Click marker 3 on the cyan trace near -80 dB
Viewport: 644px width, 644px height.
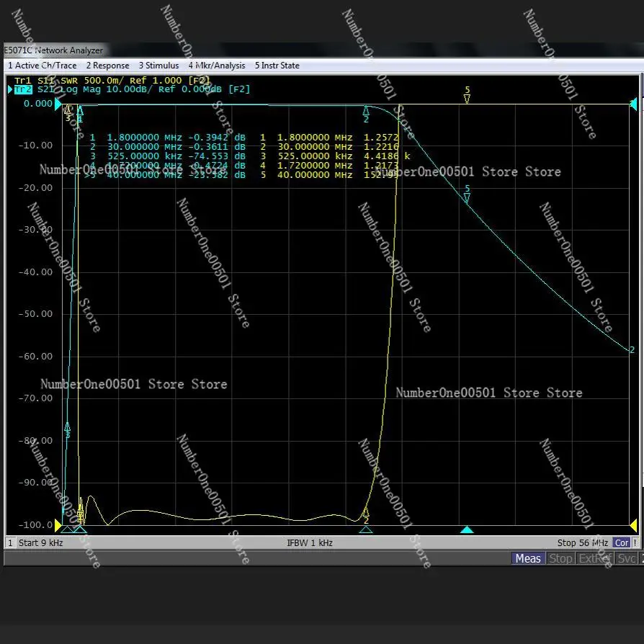[x=68, y=430]
